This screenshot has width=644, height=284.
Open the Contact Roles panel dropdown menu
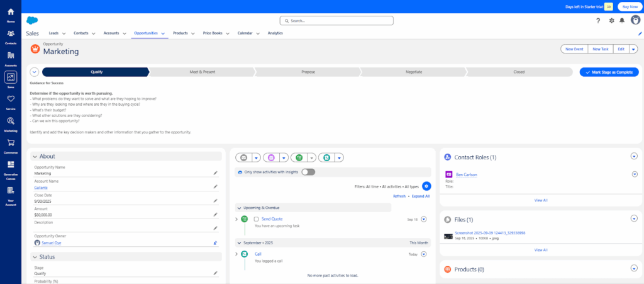point(634,156)
